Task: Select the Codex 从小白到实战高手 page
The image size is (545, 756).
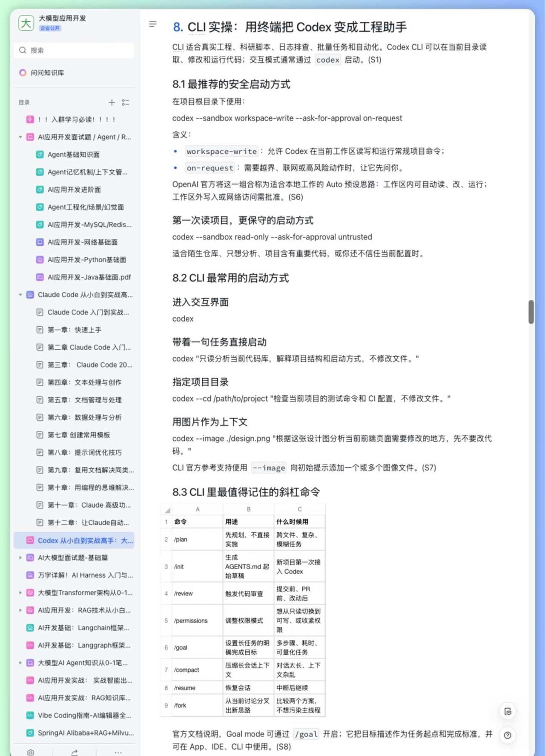Action: coord(74,540)
